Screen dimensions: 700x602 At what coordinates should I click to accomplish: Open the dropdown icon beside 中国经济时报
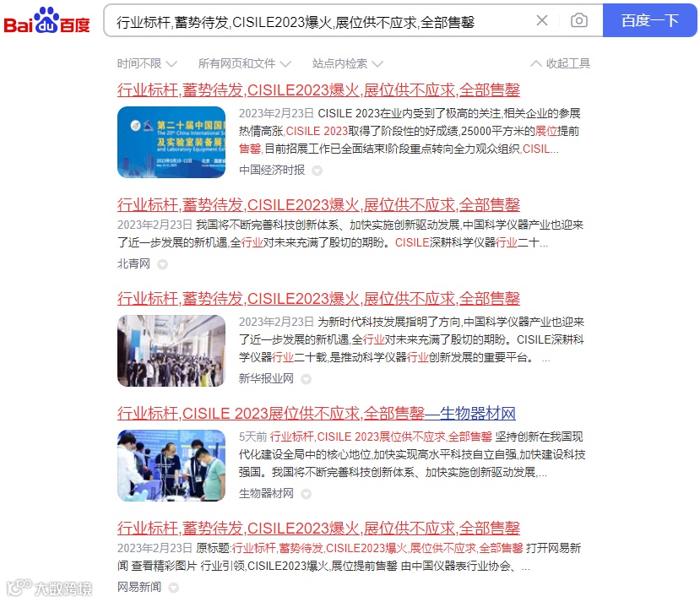coord(317,171)
